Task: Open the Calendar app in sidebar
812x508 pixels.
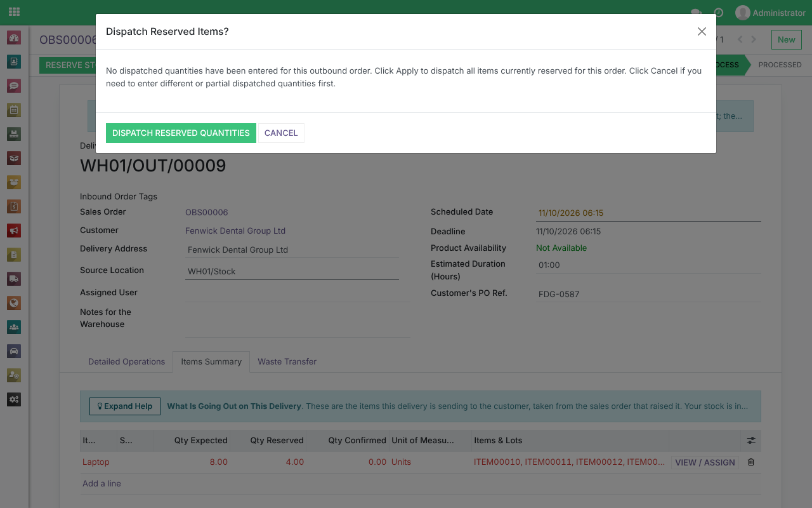Action: click(14, 110)
